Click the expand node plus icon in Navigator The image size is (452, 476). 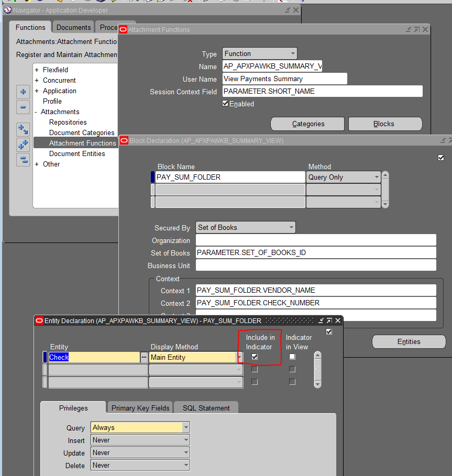(x=23, y=92)
